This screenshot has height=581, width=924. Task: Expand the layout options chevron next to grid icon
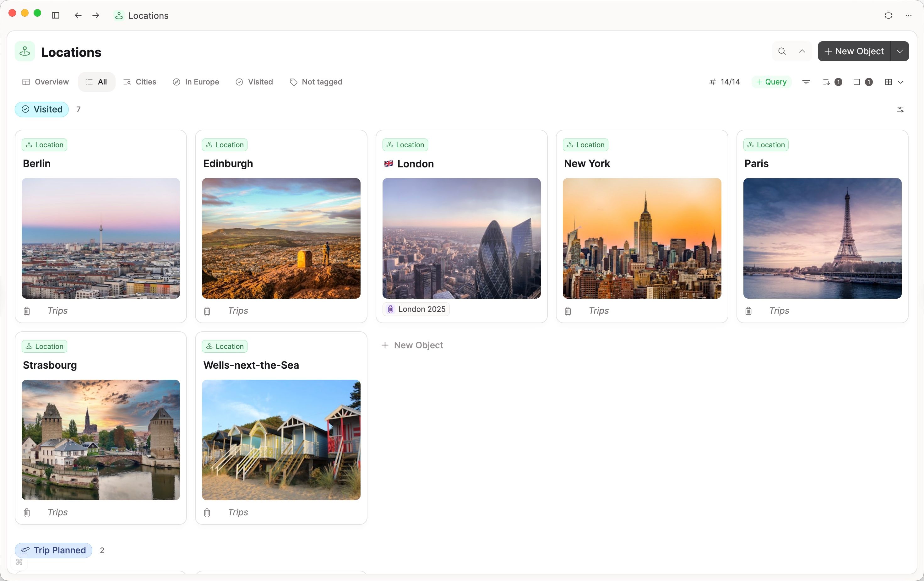tap(901, 82)
